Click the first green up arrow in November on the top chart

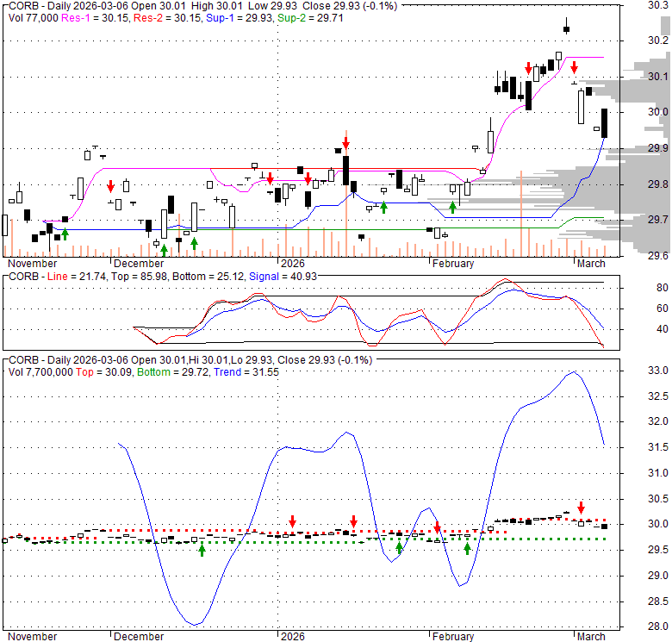click(x=65, y=234)
